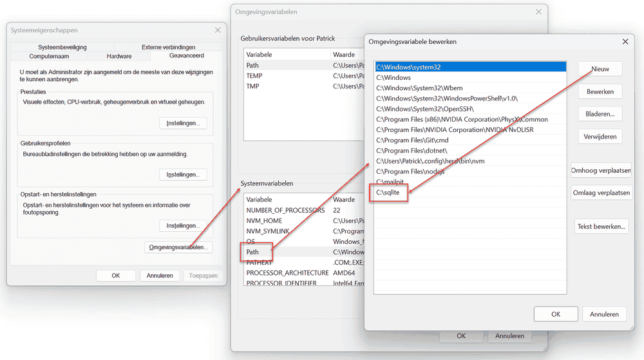Switch to Externe verbindingen tab
The width and height of the screenshot is (644, 360).
168,47
